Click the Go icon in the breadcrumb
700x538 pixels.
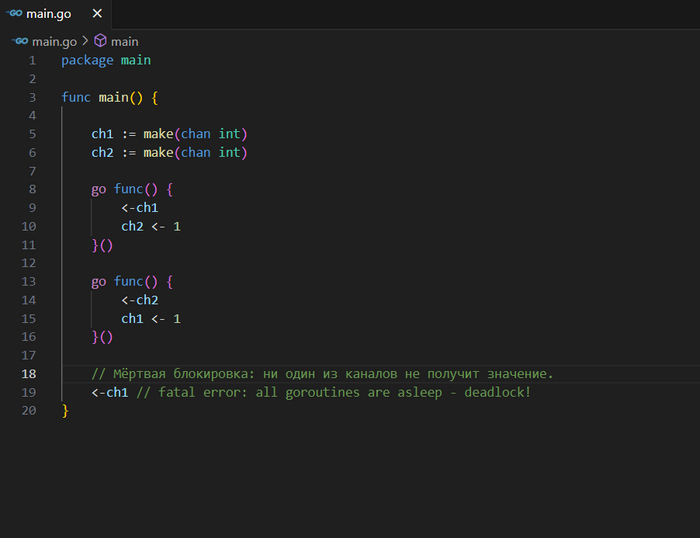click(20, 41)
